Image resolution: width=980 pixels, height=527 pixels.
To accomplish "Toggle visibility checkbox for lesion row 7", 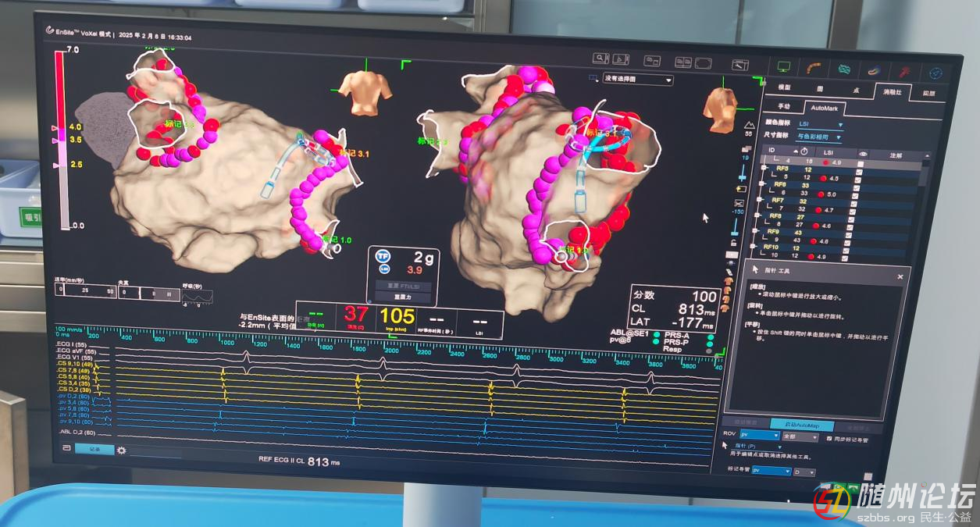I will click(852, 212).
